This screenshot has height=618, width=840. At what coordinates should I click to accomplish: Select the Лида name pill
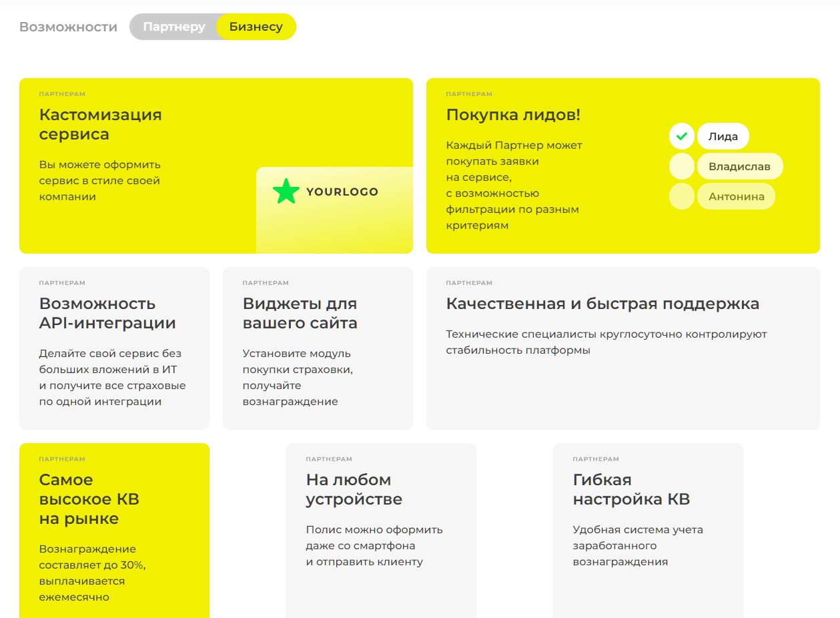click(x=723, y=137)
